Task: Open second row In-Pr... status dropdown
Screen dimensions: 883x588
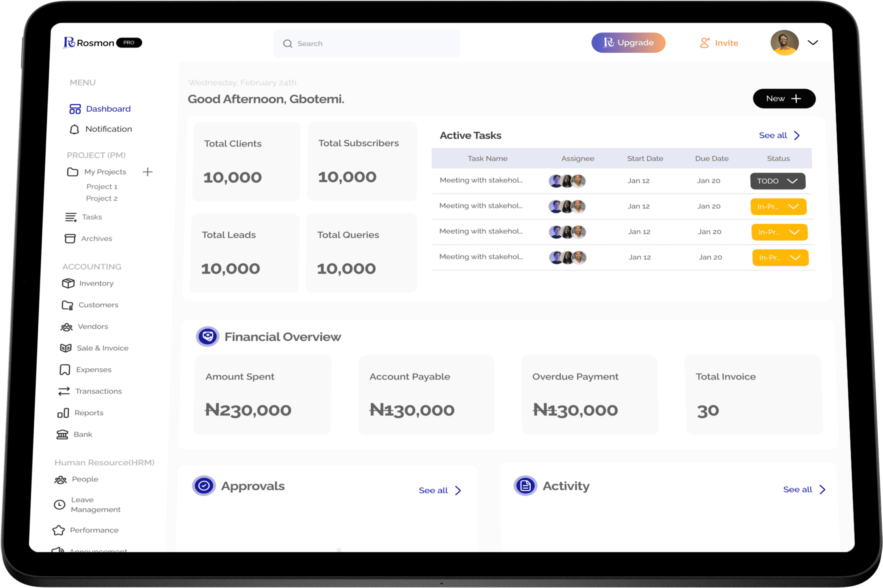Action: pyautogui.click(x=778, y=207)
